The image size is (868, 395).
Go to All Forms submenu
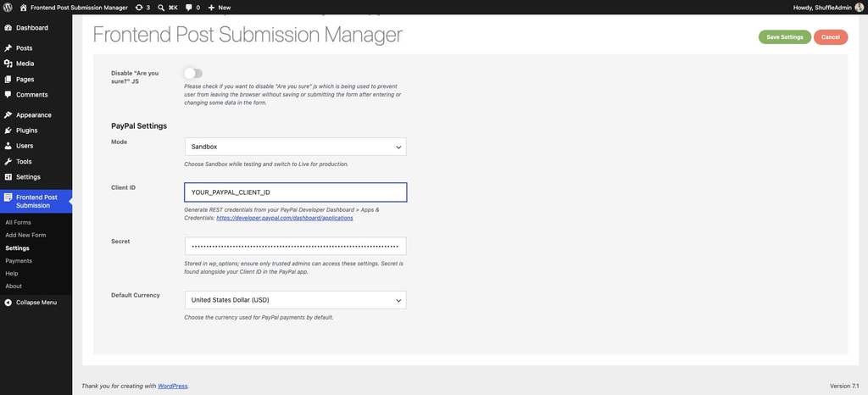(18, 222)
